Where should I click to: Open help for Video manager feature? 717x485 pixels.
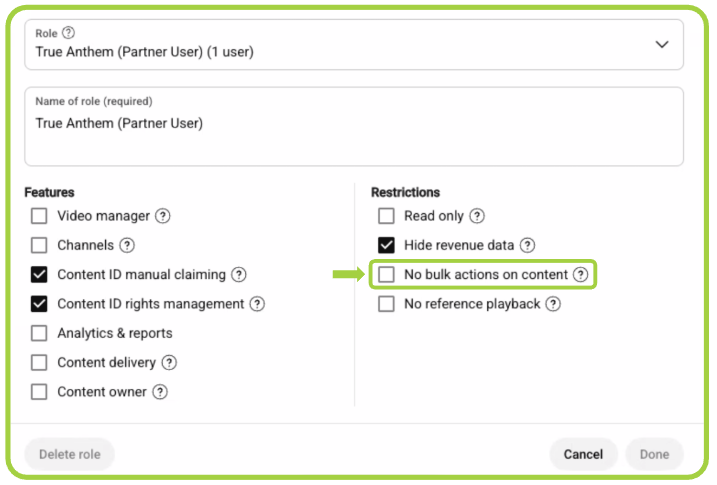coord(163,215)
